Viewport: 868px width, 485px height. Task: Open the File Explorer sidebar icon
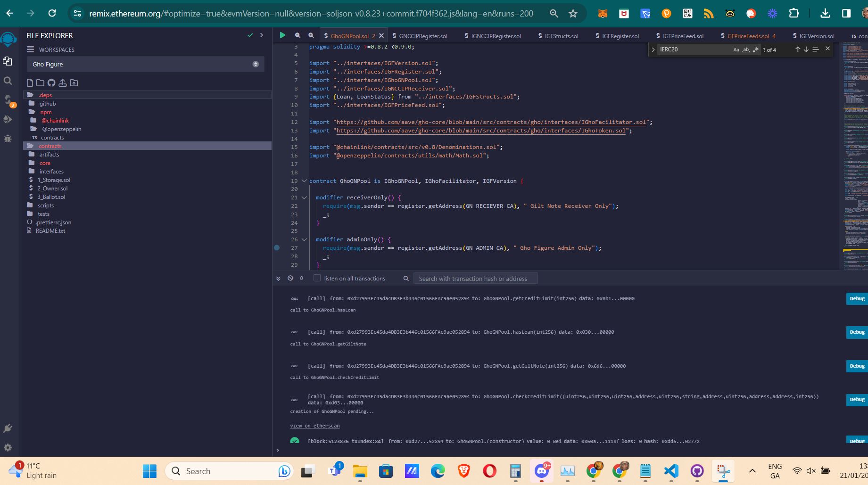(8, 61)
